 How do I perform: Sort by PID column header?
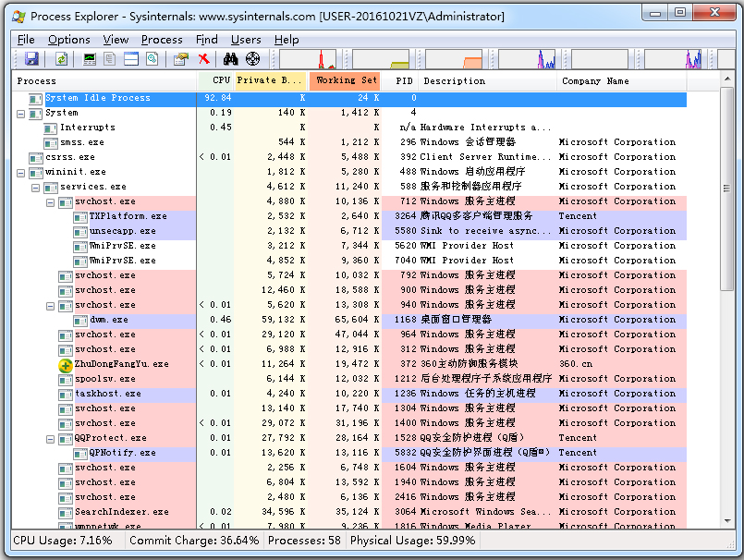(x=400, y=80)
